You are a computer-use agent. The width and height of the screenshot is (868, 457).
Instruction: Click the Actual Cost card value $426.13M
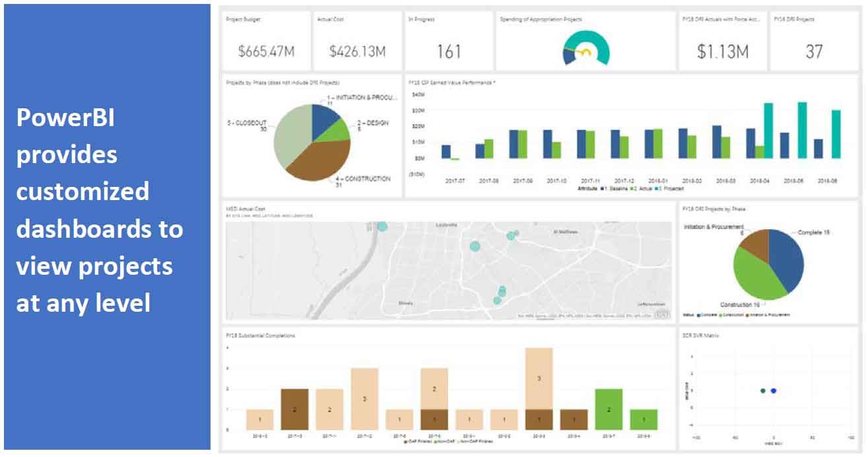[357, 52]
